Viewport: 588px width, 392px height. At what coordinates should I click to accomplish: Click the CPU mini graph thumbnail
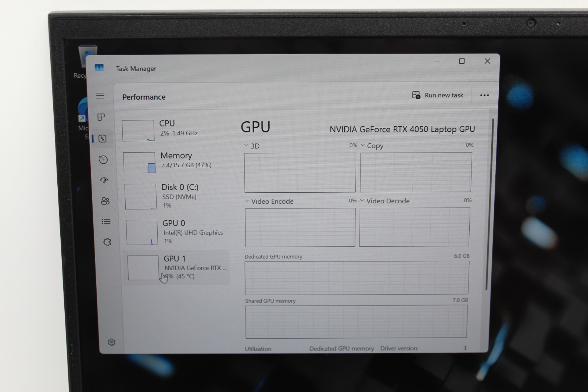pos(138,131)
